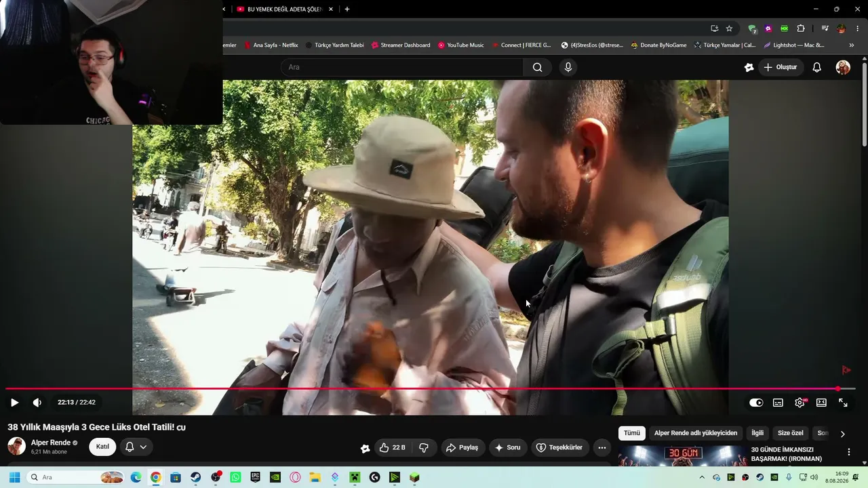This screenshot has width=868, height=488.
Task: Click the icon left of the like count
Action: pyautogui.click(x=366, y=448)
